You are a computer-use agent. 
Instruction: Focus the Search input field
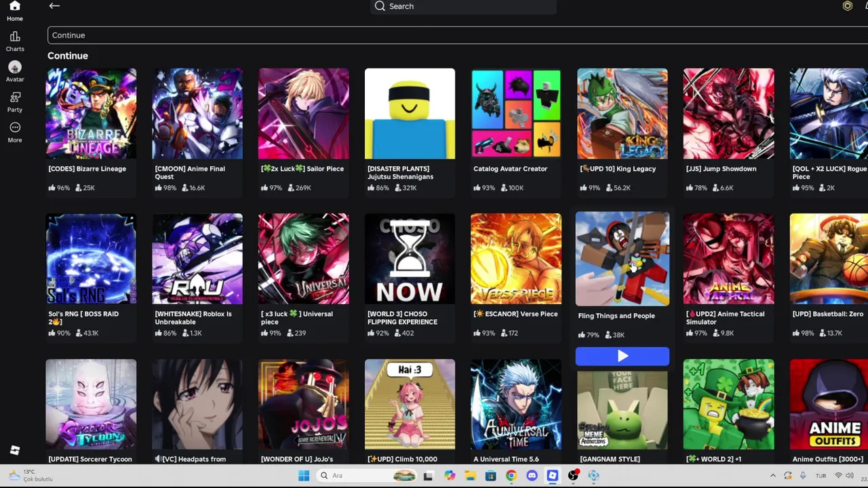click(464, 6)
